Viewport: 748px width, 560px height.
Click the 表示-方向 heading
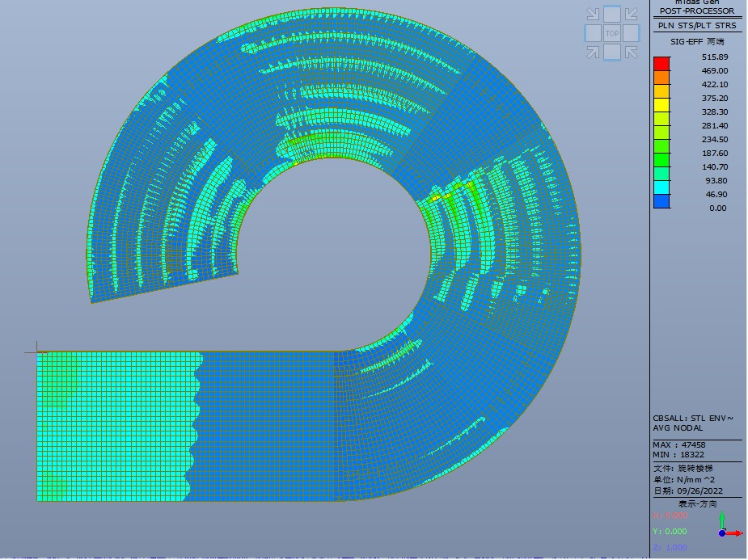(x=697, y=504)
